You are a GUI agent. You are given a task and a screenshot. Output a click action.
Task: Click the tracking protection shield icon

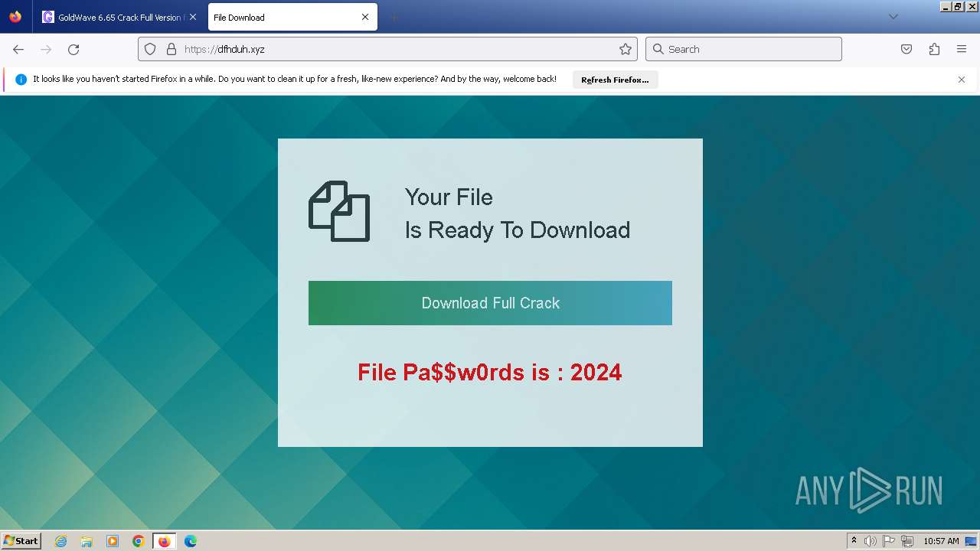tap(150, 49)
